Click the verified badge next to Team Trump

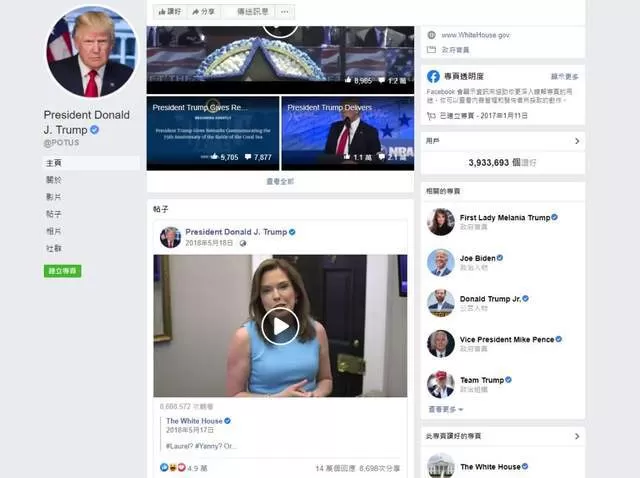[509, 380]
